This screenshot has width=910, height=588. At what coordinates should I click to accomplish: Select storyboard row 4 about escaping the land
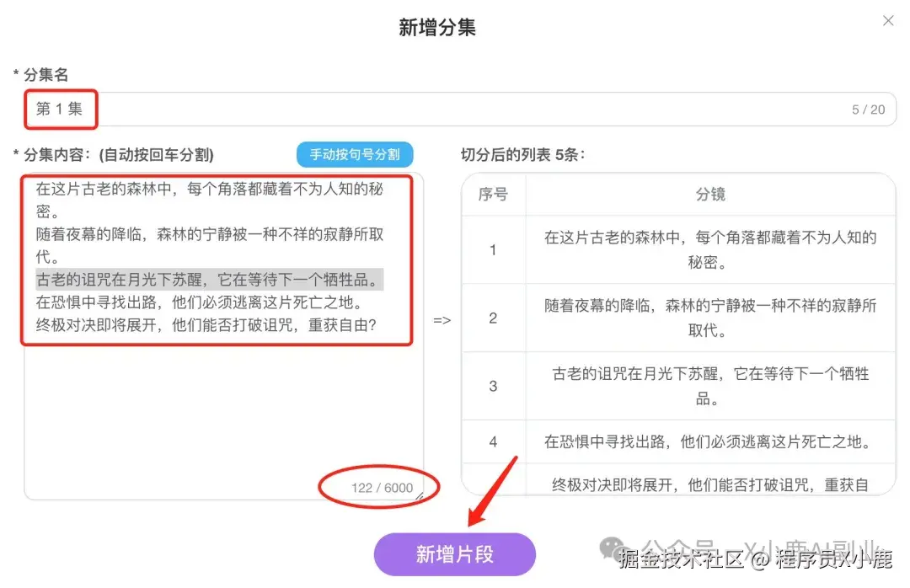pyautogui.click(x=708, y=441)
